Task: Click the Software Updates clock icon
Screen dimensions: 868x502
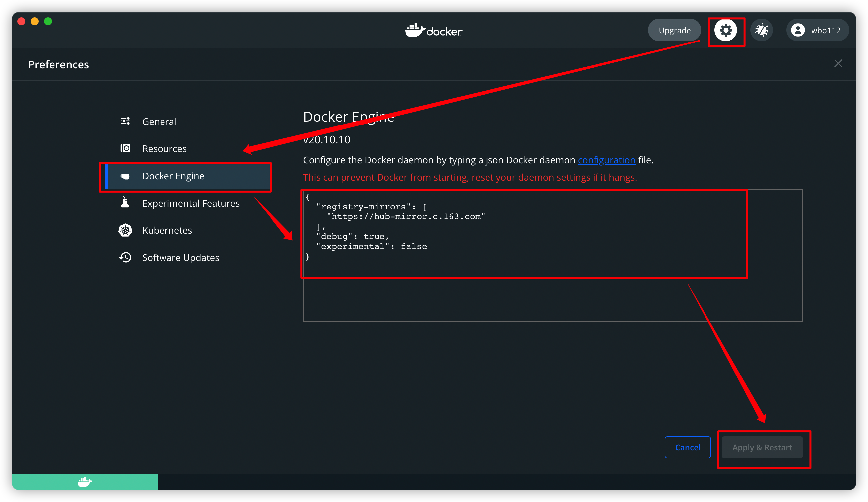Action: tap(125, 257)
